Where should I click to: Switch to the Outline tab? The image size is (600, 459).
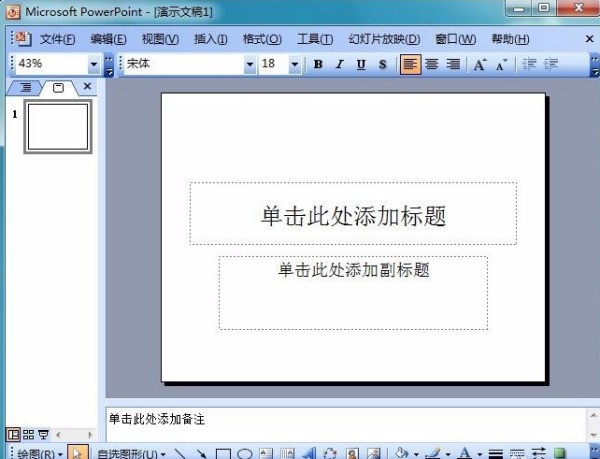[25, 88]
